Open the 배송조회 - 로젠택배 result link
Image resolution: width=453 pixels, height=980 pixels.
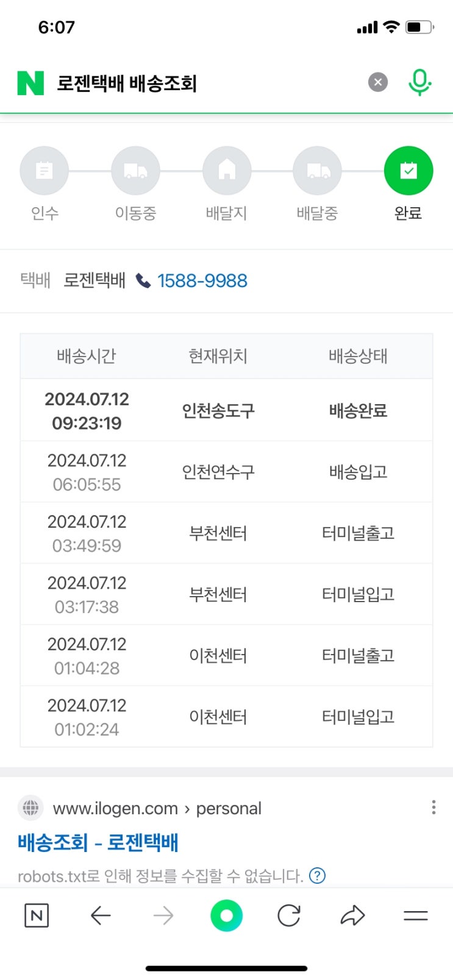[x=98, y=842]
